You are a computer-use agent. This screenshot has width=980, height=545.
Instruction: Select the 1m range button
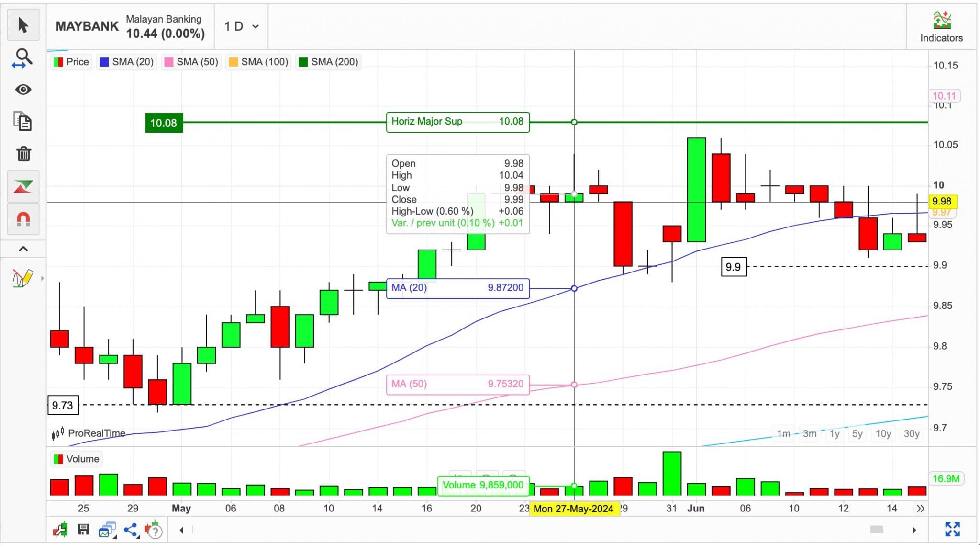783,433
